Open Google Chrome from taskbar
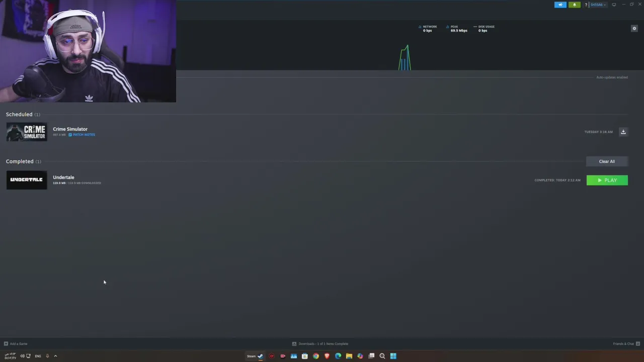Screen dimensions: 644x362 (x=316, y=356)
